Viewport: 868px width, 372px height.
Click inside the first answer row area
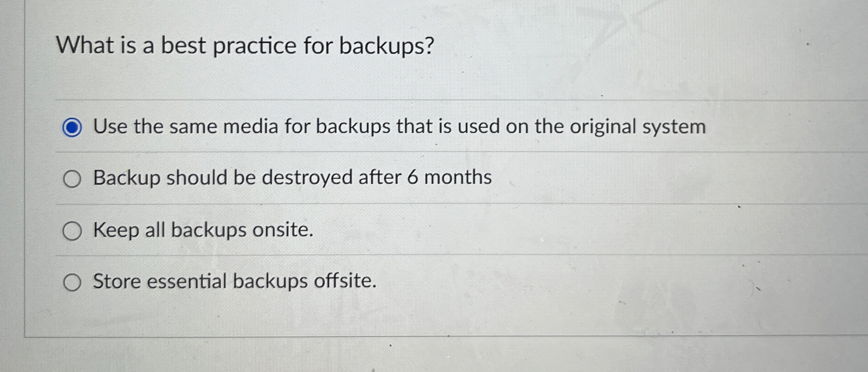point(316,127)
